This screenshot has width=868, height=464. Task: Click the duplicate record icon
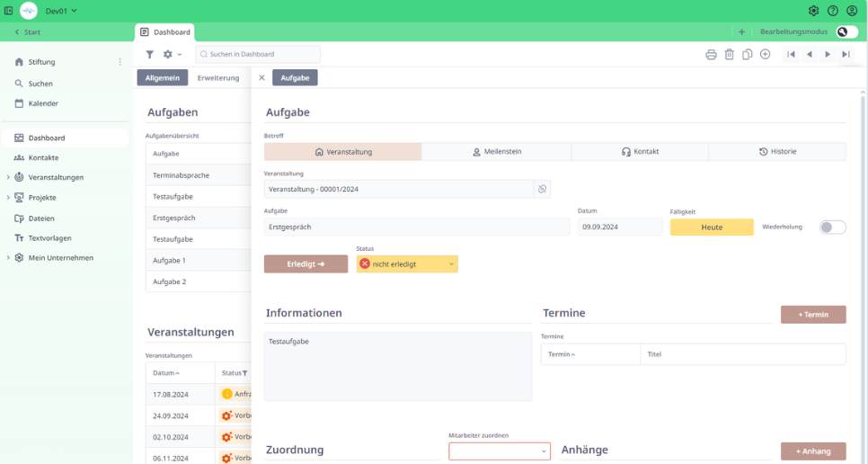pyautogui.click(x=748, y=55)
